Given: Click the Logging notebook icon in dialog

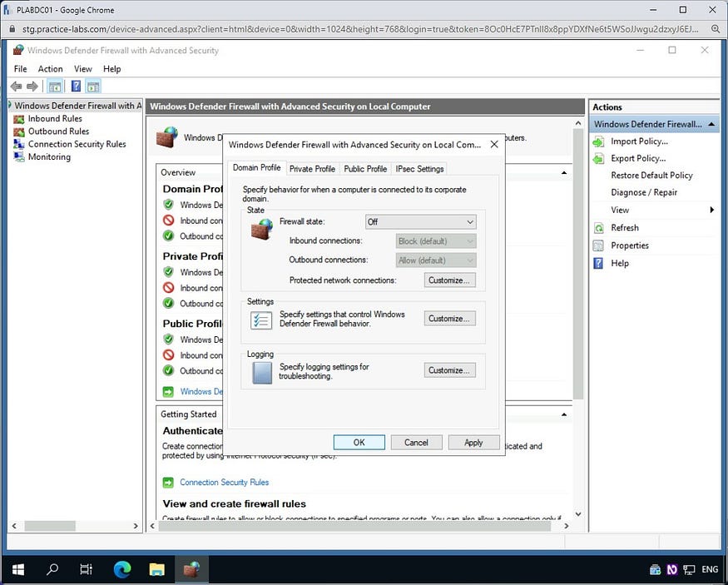Looking at the screenshot, I should pyautogui.click(x=262, y=373).
